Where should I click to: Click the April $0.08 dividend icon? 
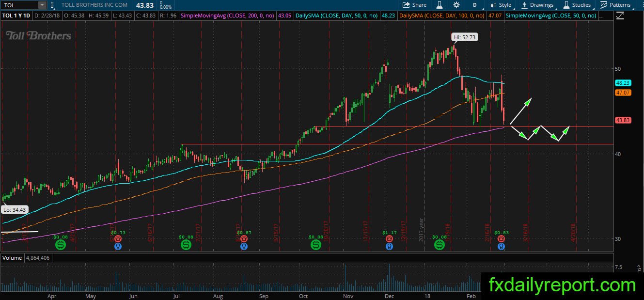click(x=60, y=245)
